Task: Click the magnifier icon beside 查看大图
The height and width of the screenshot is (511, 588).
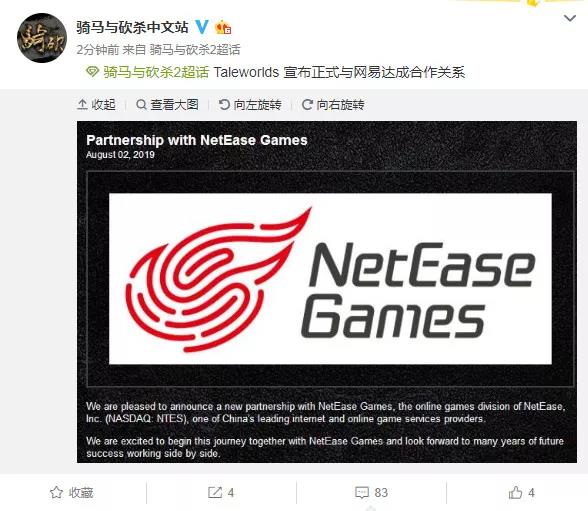Action: 141,105
